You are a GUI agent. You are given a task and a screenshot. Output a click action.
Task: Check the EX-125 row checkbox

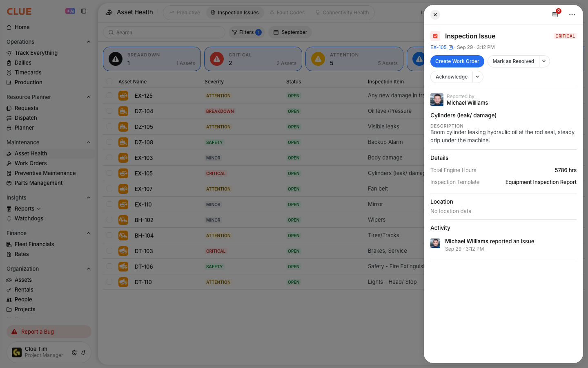tap(109, 95)
